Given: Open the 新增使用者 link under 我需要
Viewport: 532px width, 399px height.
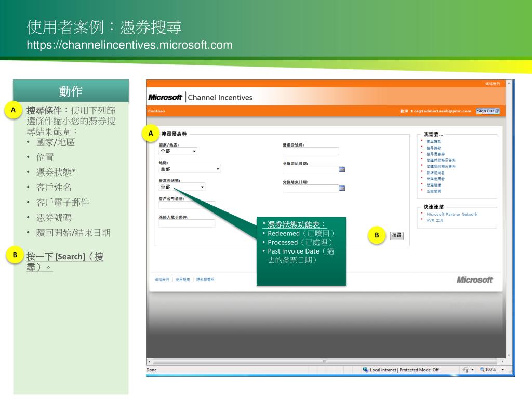Looking at the screenshot, I should tap(436, 172).
